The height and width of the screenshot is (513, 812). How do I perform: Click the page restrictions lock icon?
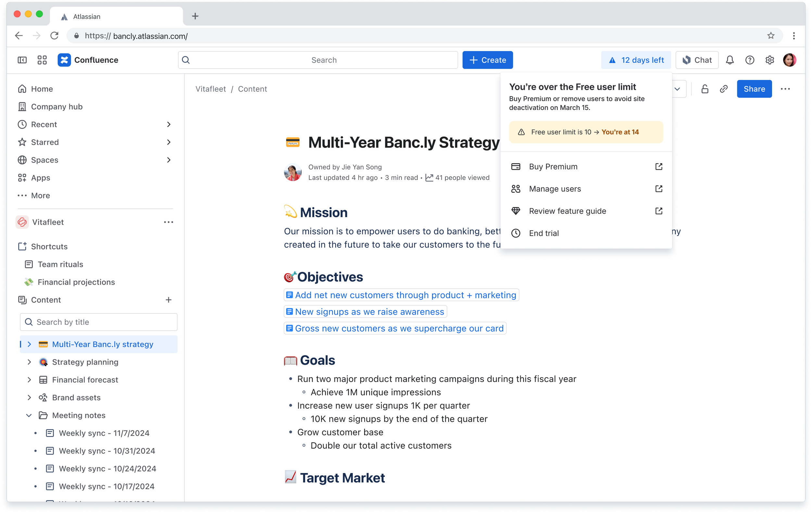coord(705,89)
